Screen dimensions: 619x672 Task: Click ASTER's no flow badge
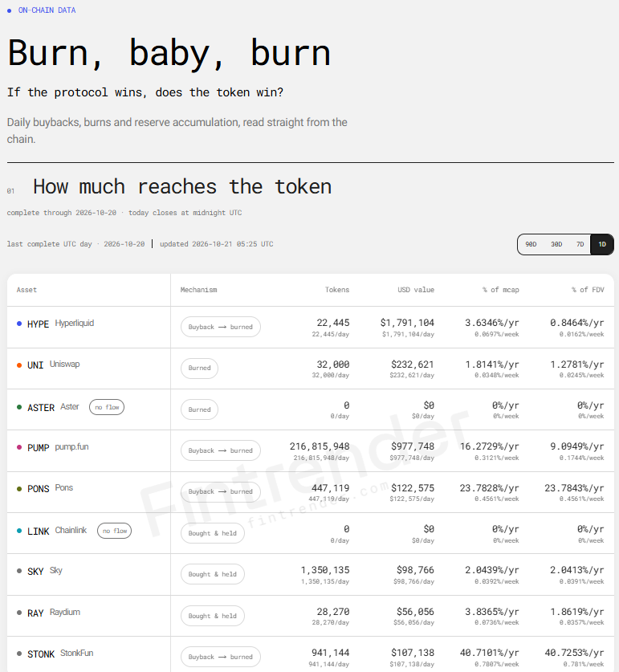[107, 407]
